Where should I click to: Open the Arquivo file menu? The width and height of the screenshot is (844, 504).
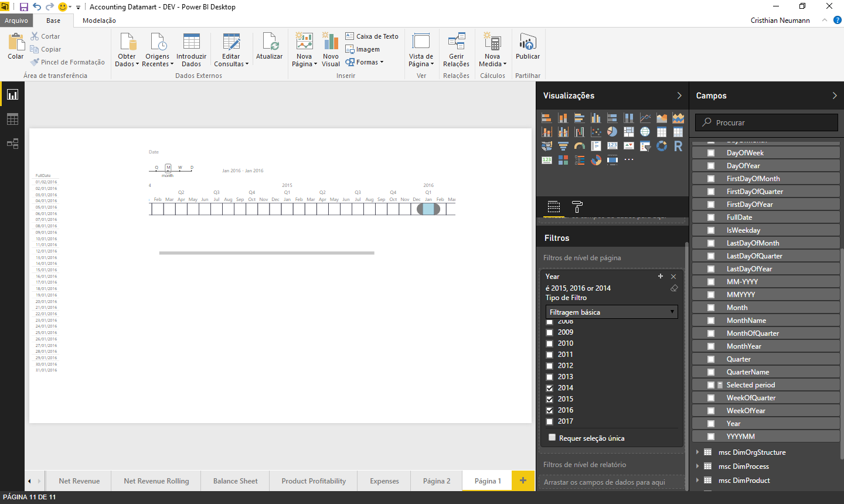[x=16, y=21]
